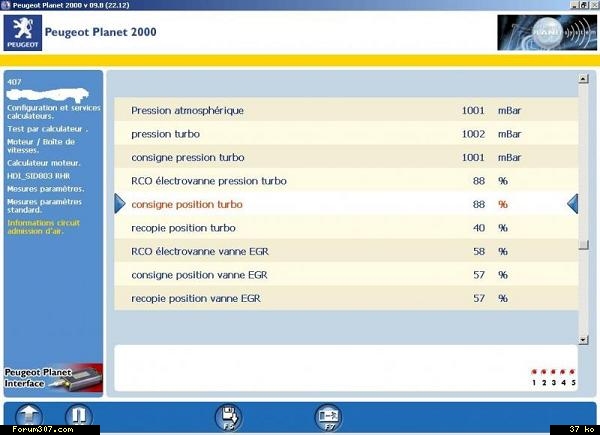Click the Peugeot lion logo

[22, 33]
